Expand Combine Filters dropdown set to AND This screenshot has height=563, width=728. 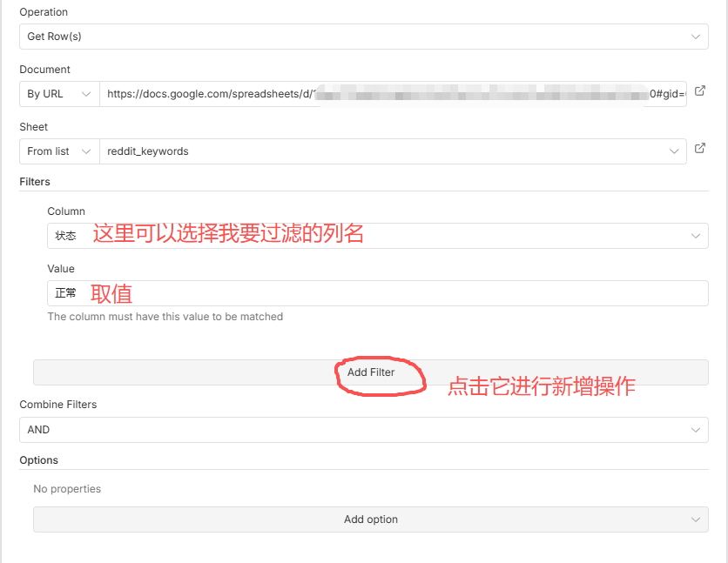click(x=364, y=430)
